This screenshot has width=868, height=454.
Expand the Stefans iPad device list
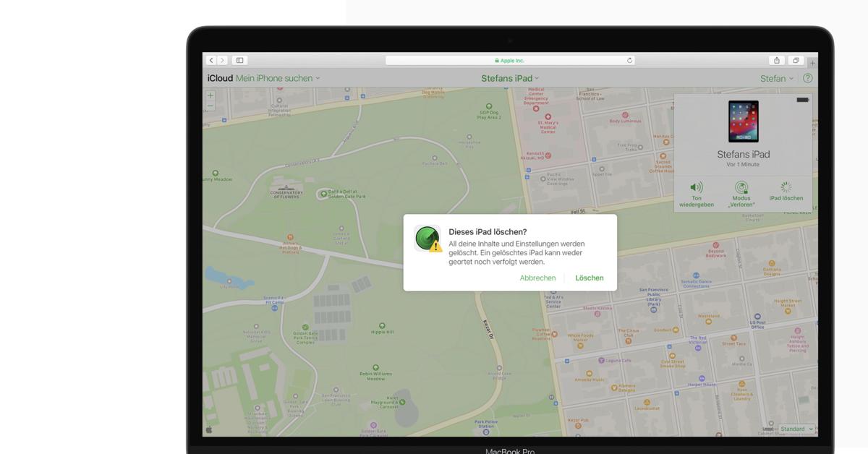click(510, 78)
